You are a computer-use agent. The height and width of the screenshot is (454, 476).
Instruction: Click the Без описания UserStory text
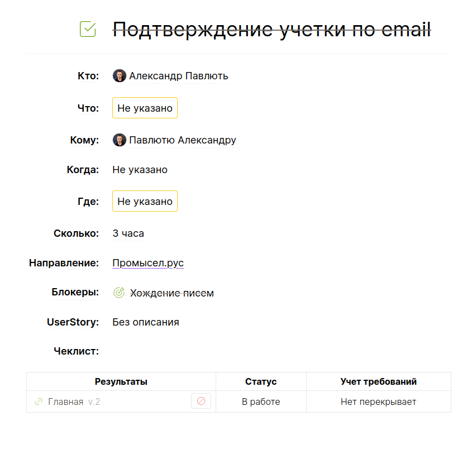pyautogui.click(x=145, y=322)
